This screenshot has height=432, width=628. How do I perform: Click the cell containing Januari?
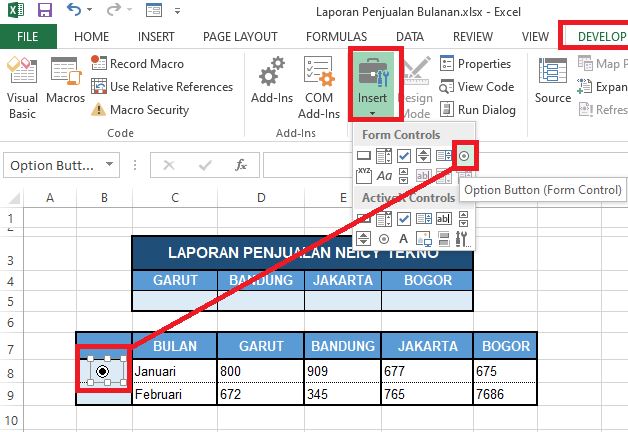coord(175,371)
